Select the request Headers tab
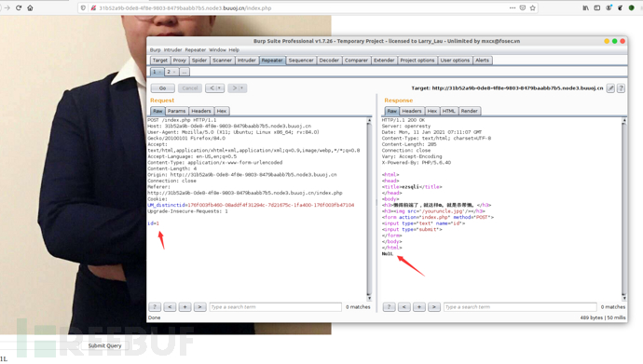643x364 pixels. coord(201,111)
